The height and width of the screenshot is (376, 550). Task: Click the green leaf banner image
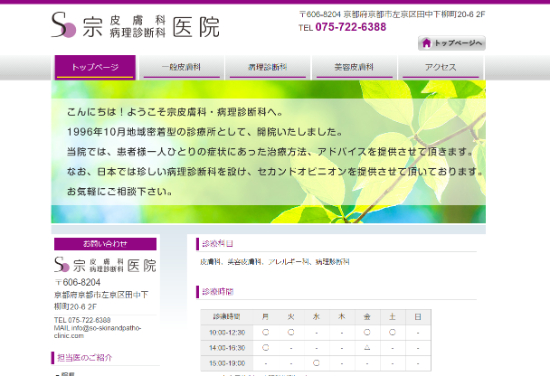point(268,152)
